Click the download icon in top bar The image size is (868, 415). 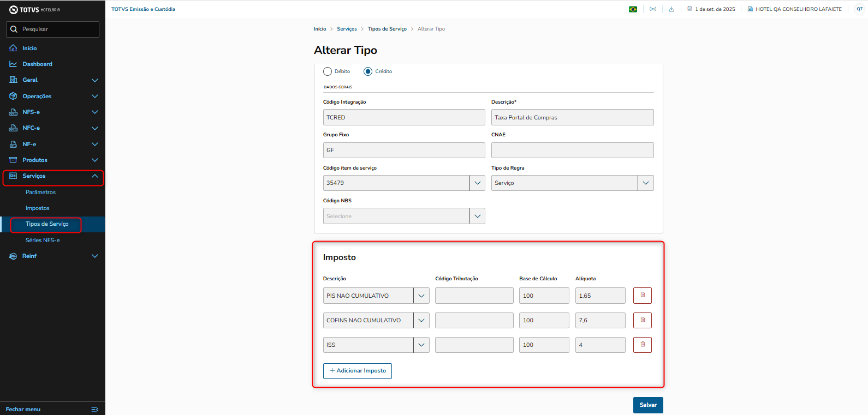(671, 9)
